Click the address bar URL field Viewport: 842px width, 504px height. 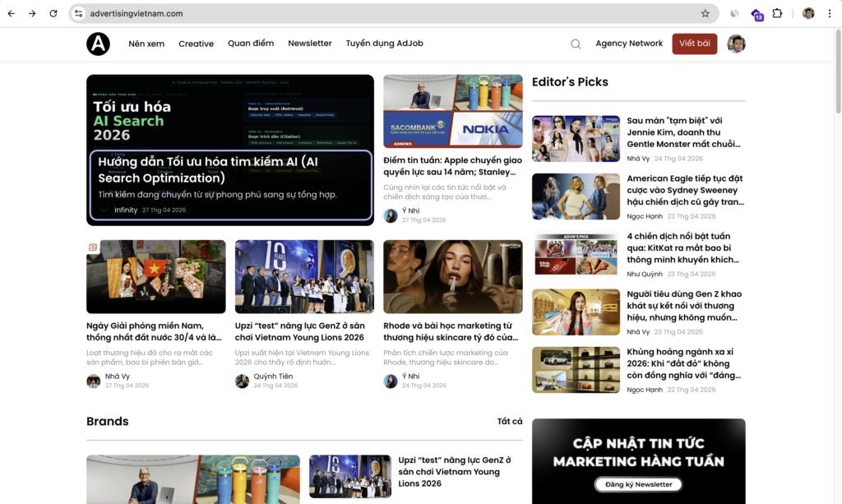click(386, 13)
